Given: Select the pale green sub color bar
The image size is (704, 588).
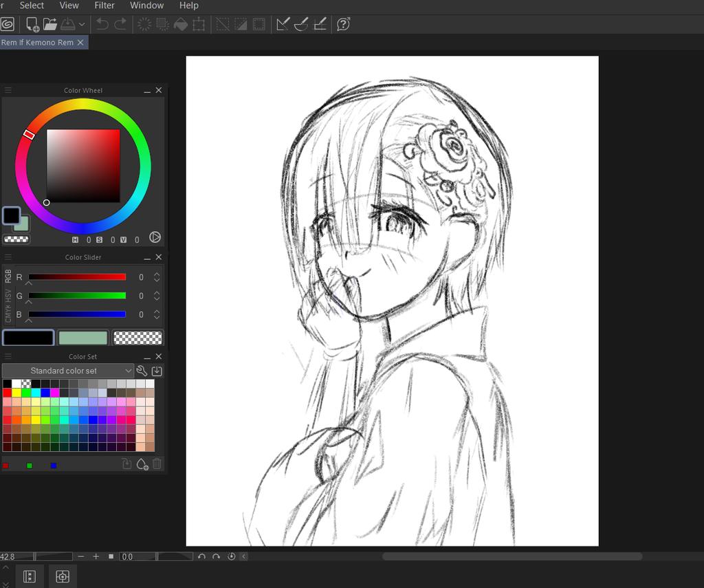Looking at the screenshot, I should click(x=83, y=338).
